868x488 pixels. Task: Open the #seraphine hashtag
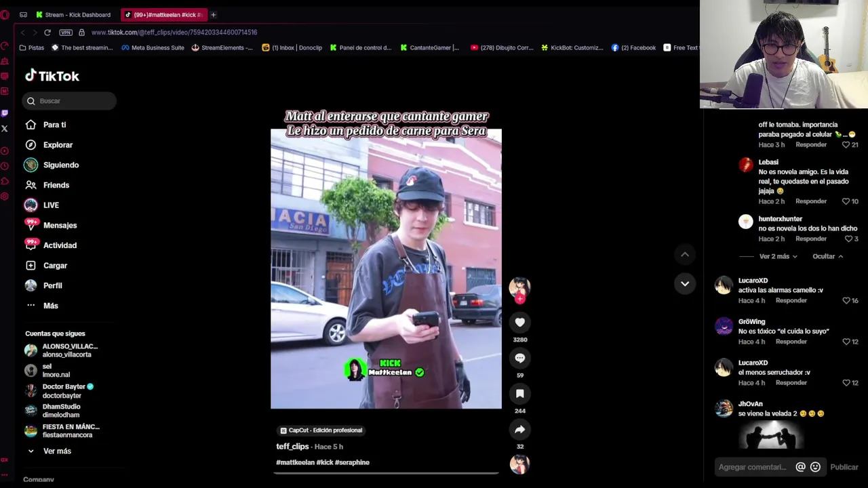pos(352,462)
